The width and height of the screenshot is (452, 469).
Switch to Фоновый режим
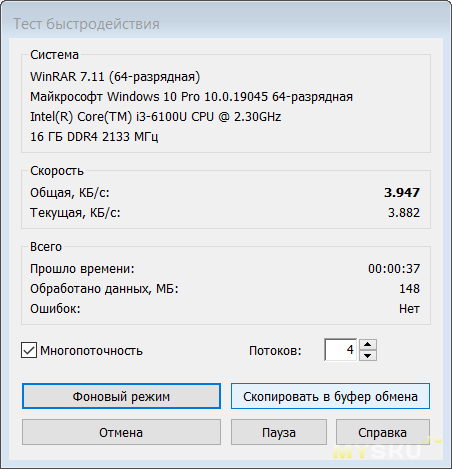[x=121, y=396]
